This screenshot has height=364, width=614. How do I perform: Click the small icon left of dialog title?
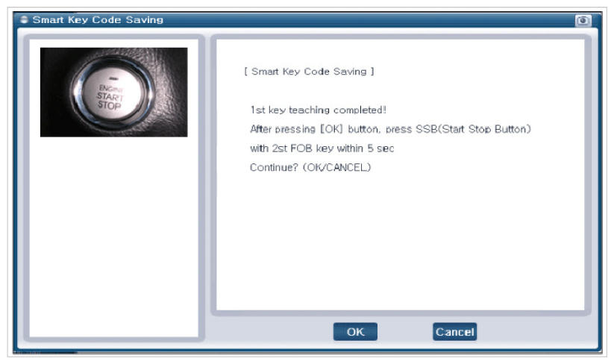click(x=25, y=19)
